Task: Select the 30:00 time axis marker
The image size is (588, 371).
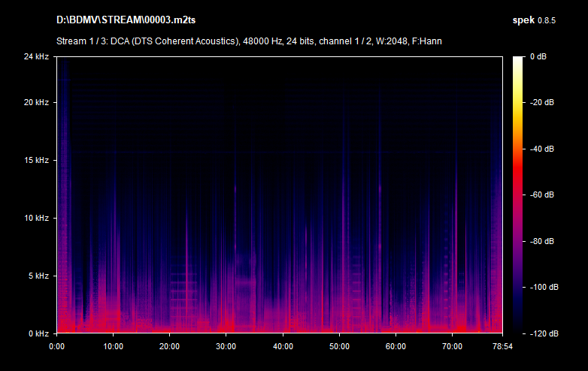Action: click(226, 346)
